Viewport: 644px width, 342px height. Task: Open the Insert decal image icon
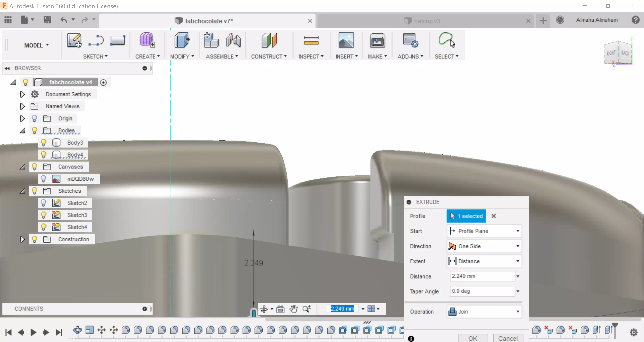[x=346, y=40]
